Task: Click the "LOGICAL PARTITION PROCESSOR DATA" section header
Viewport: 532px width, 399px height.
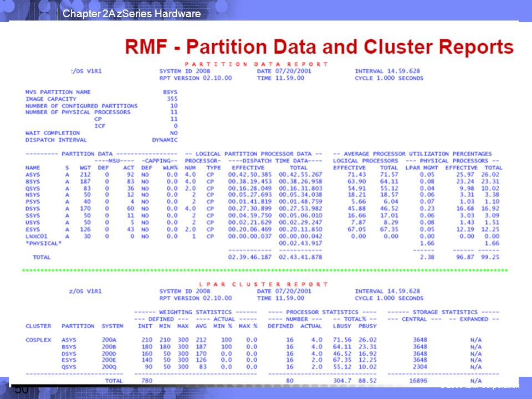Action: [253, 154]
